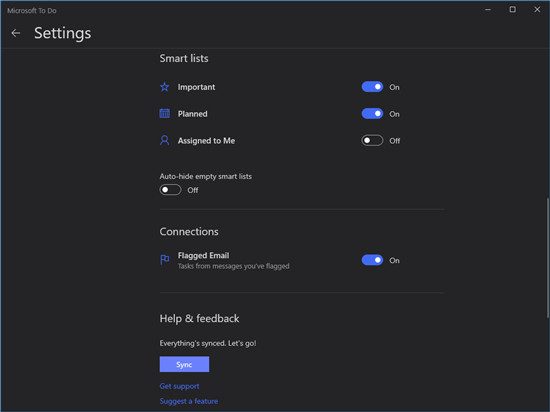550x412 pixels.
Task: Click the Flagged Email flag icon
Action: pyautogui.click(x=165, y=260)
